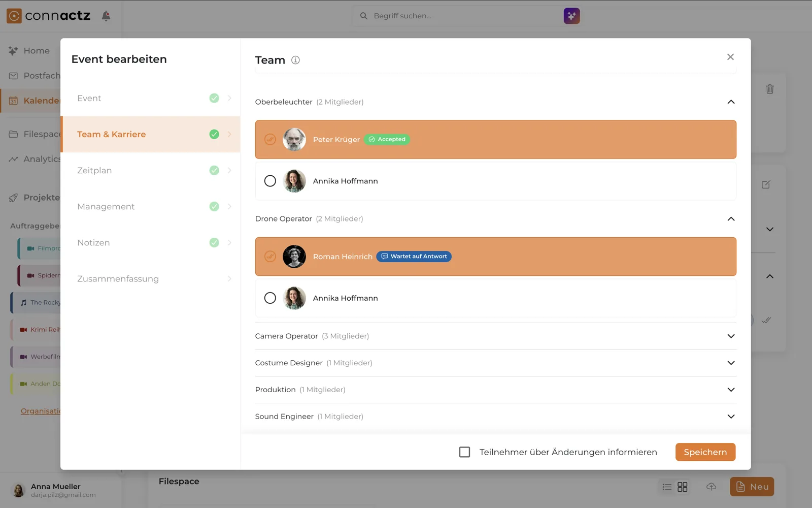Screen dimensions: 812x508
Task: Go to the Event step
Action: (x=151, y=98)
